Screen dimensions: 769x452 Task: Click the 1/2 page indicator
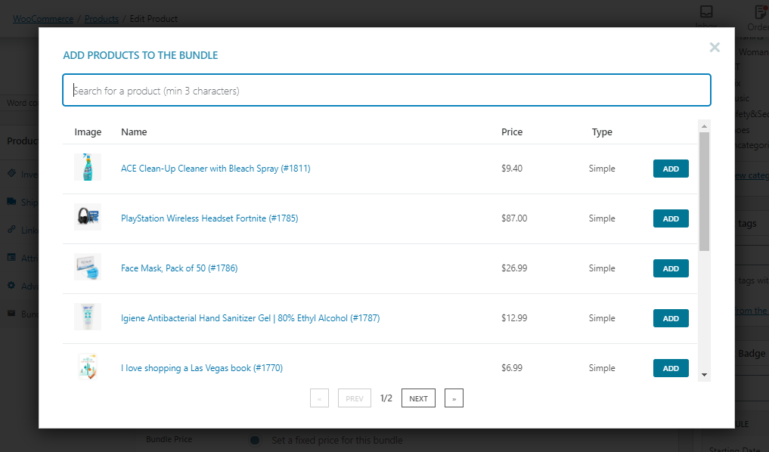(386, 398)
